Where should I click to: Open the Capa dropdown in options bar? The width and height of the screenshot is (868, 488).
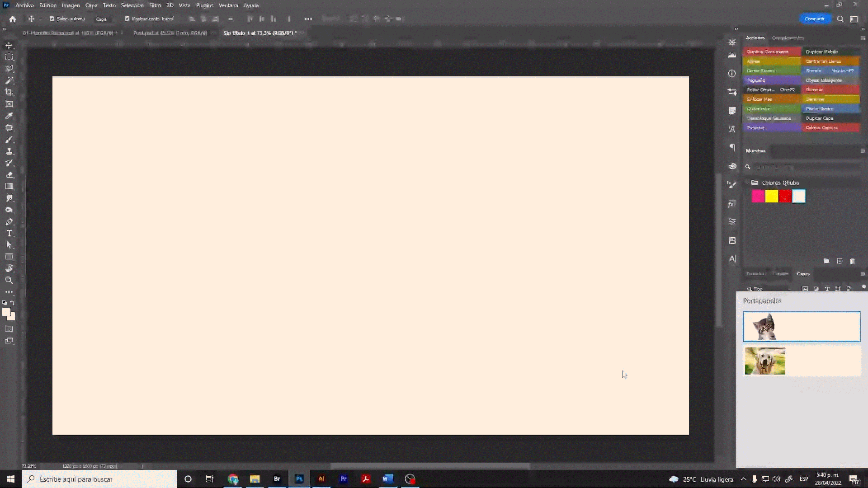pyautogui.click(x=103, y=19)
